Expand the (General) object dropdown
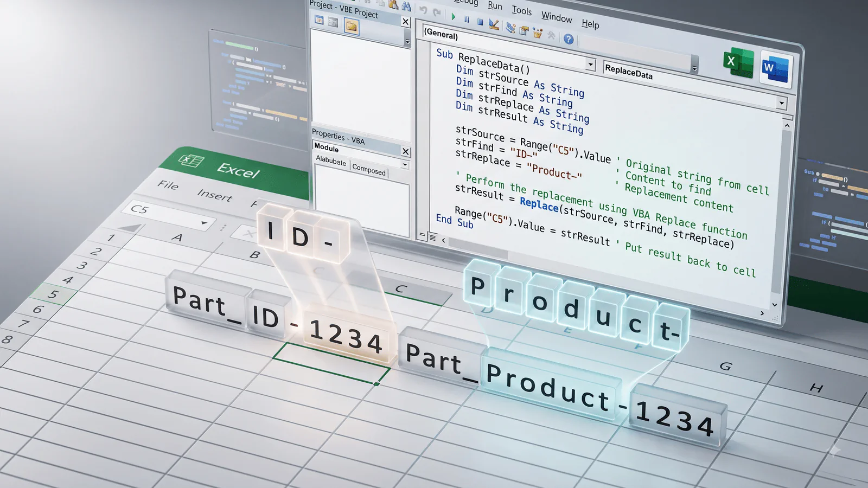Image resolution: width=868 pixels, height=488 pixels. [x=591, y=64]
